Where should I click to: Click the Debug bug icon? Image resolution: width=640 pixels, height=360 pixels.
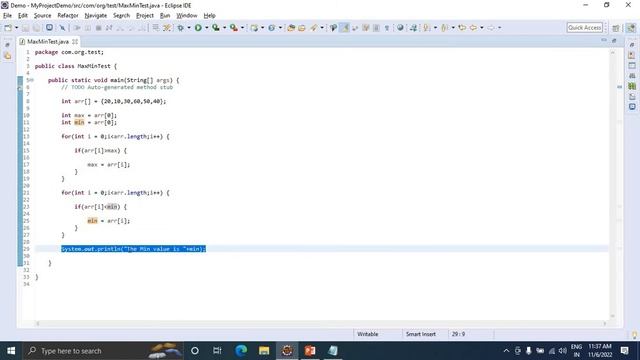(180, 28)
